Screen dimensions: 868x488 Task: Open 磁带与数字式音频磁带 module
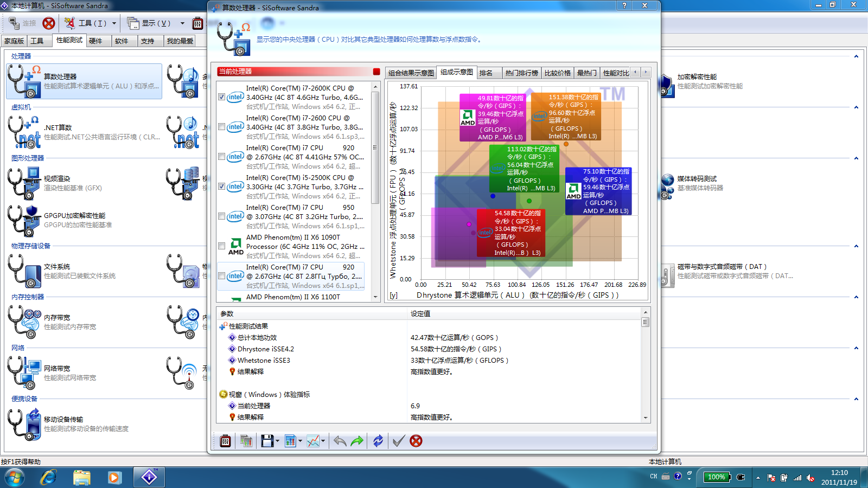pos(727,271)
